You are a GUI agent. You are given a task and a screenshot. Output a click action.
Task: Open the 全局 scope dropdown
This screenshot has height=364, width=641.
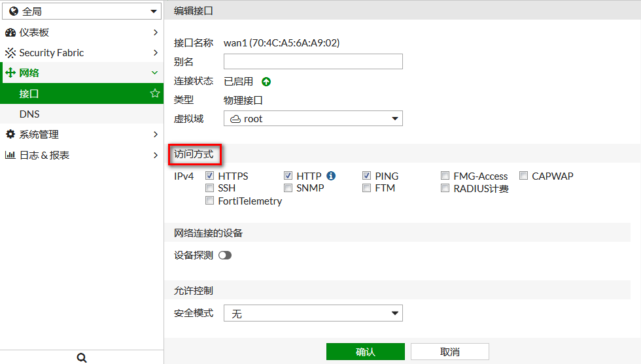[81, 11]
